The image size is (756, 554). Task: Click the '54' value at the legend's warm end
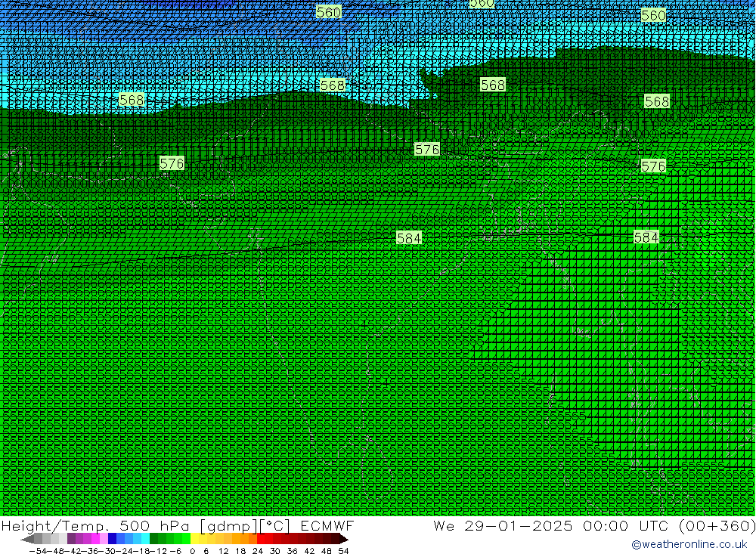click(x=343, y=551)
